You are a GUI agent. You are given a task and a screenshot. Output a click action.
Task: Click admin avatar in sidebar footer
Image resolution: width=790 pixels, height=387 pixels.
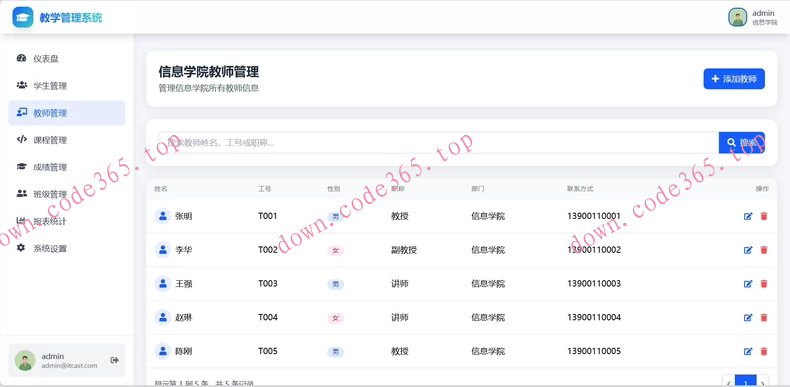25,360
